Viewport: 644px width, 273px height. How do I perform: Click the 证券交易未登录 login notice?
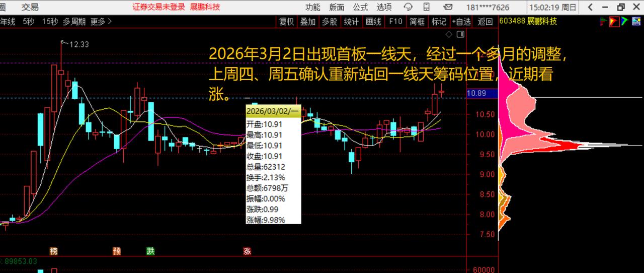pos(158,7)
